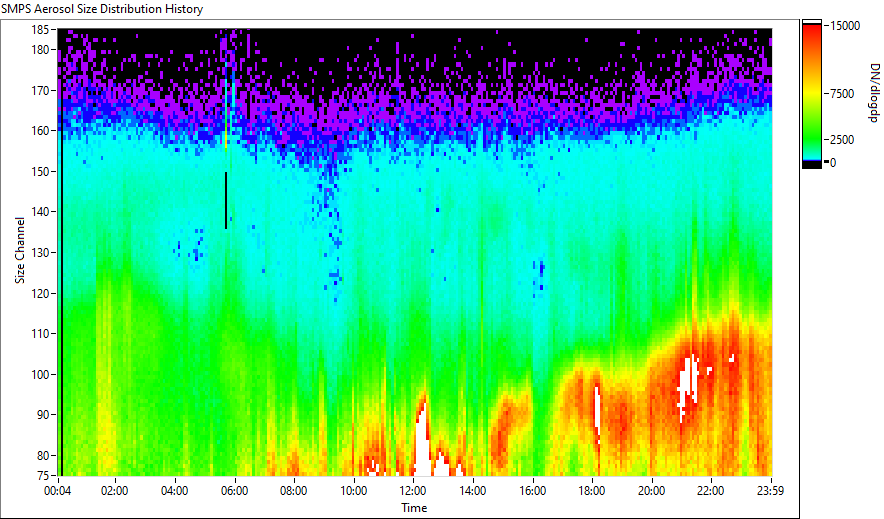Image resolution: width=884 pixels, height=519 pixels.
Task: Click the 20:00 time tick label
Action: click(652, 491)
